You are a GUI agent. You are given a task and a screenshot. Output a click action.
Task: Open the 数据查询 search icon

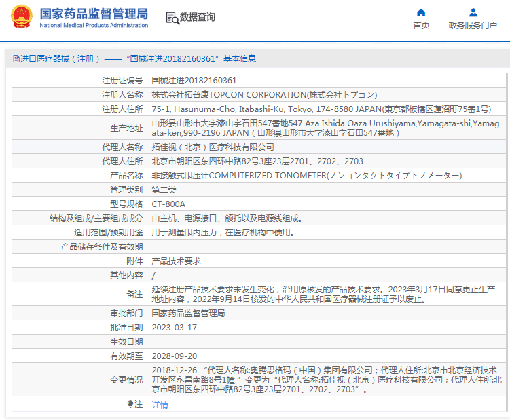[x=172, y=18]
